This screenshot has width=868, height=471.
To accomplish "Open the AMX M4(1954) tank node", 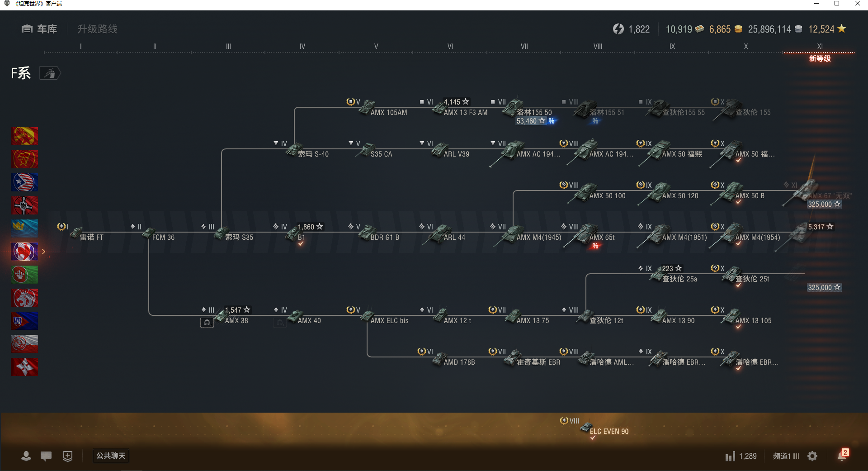I will pyautogui.click(x=745, y=235).
